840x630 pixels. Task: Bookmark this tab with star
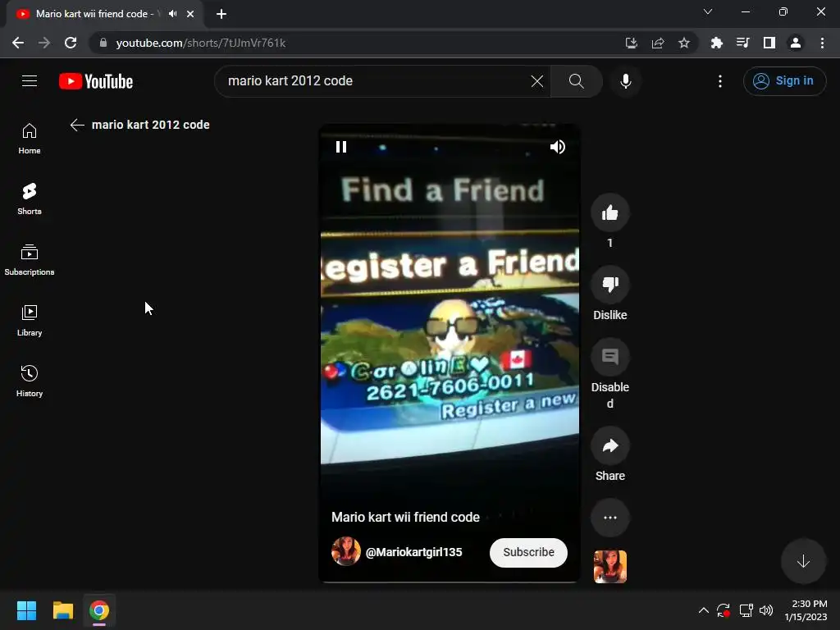pyautogui.click(x=684, y=43)
